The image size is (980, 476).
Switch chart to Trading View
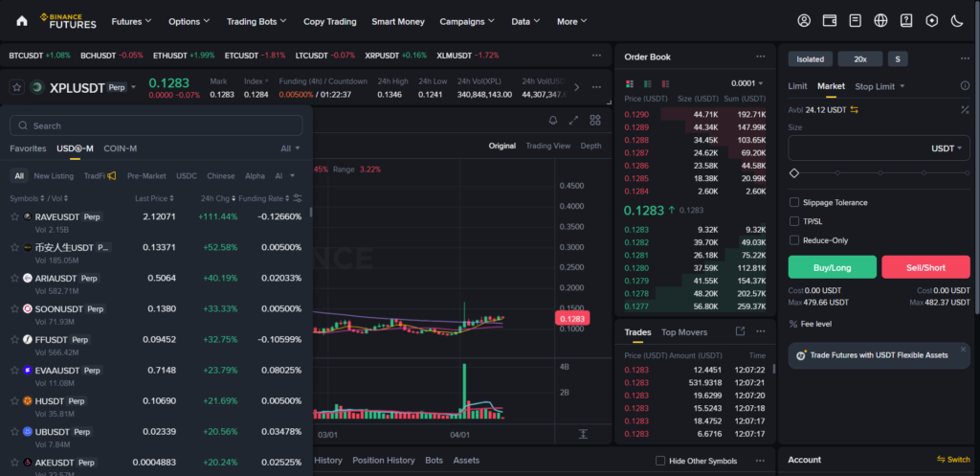[x=547, y=146]
